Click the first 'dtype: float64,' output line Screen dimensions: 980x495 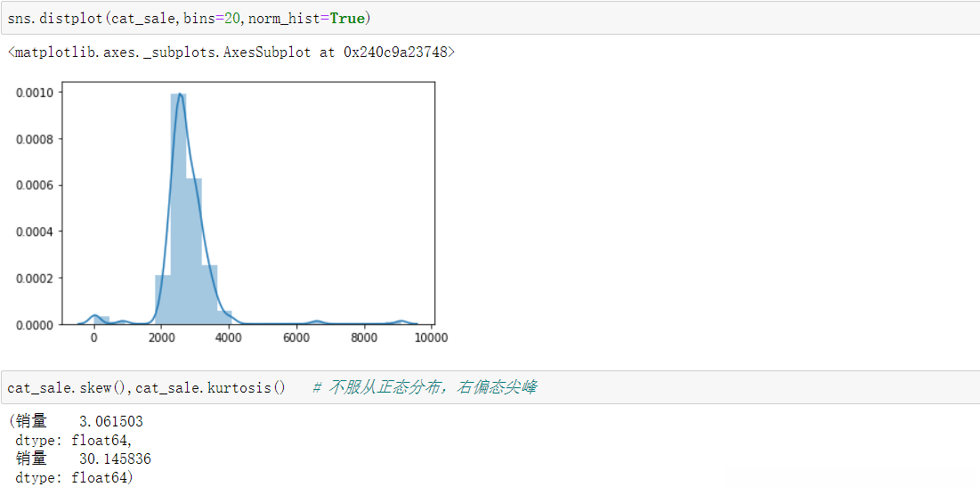point(74,441)
